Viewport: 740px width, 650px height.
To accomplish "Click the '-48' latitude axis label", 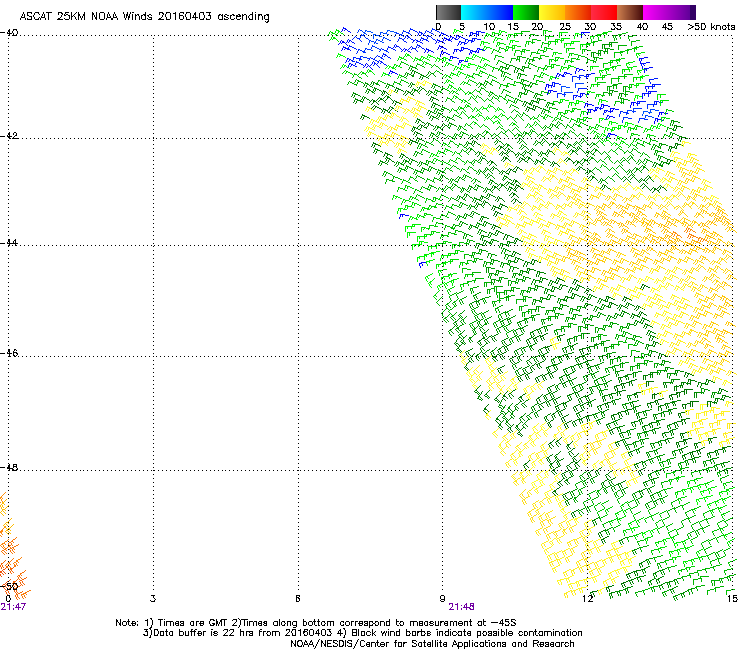I will tap(9, 467).
